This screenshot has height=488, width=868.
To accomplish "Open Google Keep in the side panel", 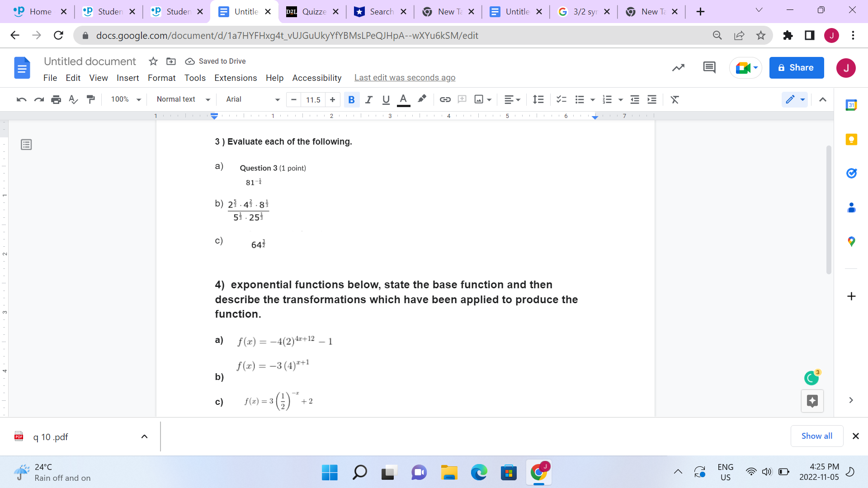I will (x=852, y=139).
